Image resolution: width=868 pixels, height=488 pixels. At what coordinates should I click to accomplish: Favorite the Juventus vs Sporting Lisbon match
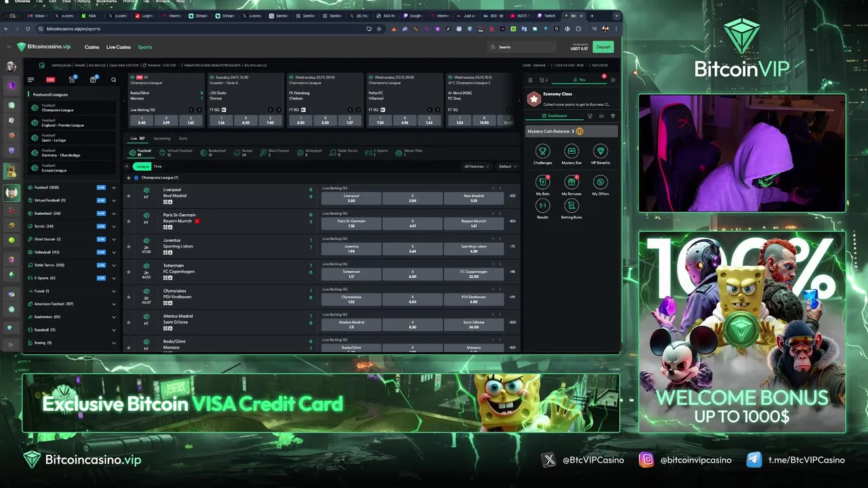[x=128, y=246]
